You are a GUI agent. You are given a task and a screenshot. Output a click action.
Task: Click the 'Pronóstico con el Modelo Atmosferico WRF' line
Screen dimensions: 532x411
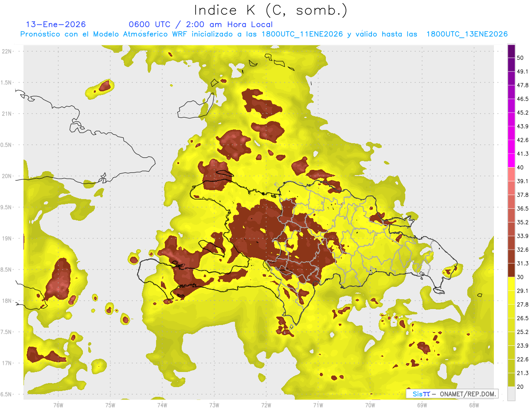coord(264,34)
